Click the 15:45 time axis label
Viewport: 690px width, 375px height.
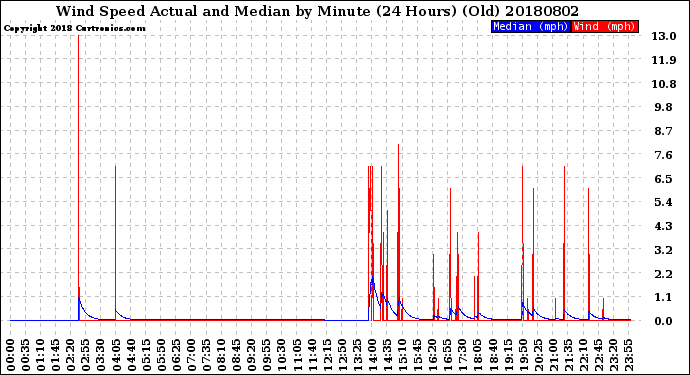click(418, 355)
